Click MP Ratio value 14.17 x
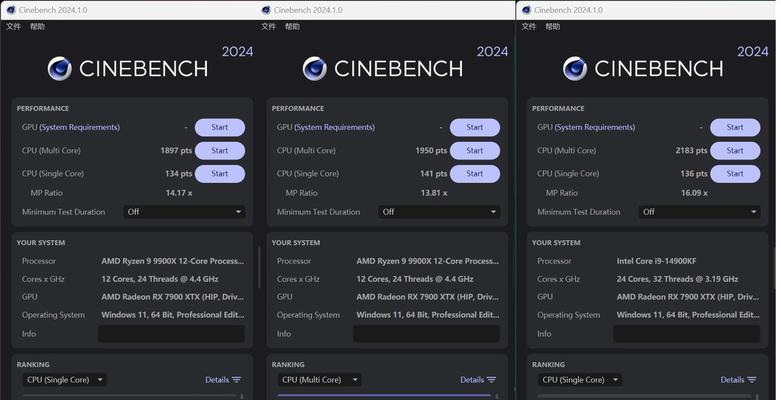 [179, 193]
